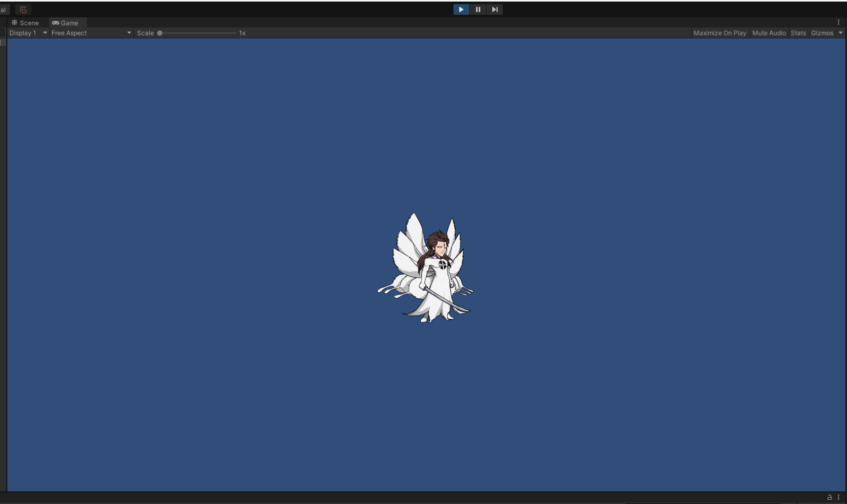Image resolution: width=847 pixels, height=504 pixels.
Task: Toggle the grid snapping magnet icon
Action: tap(23, 10)
